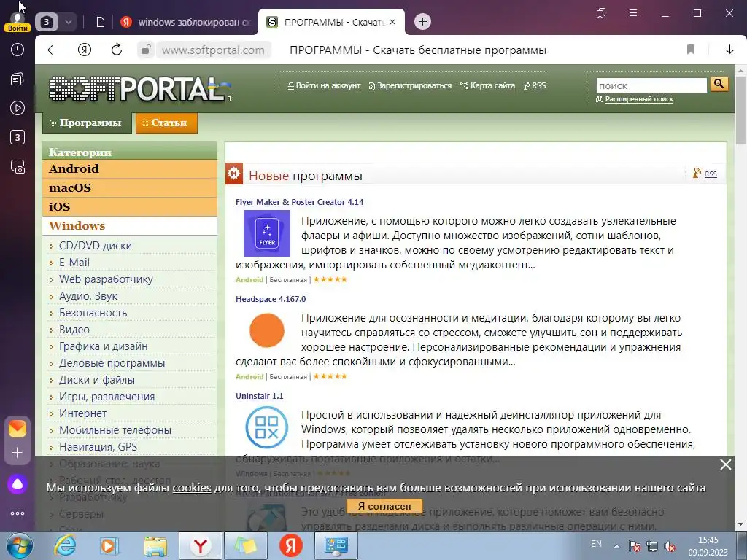This screenshot has width=747, height=560.
Task: Open Навигация, GPS category
Action: click(x=98, y=447)
